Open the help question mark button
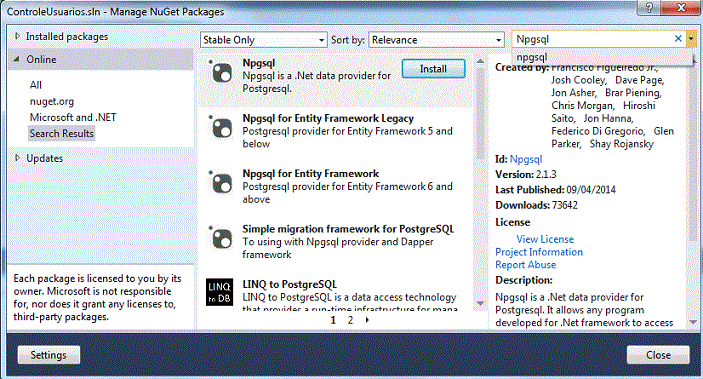Image resolution: width=703 pixels, height=379 pixels. pyautogui.click(x=649, y=7)
